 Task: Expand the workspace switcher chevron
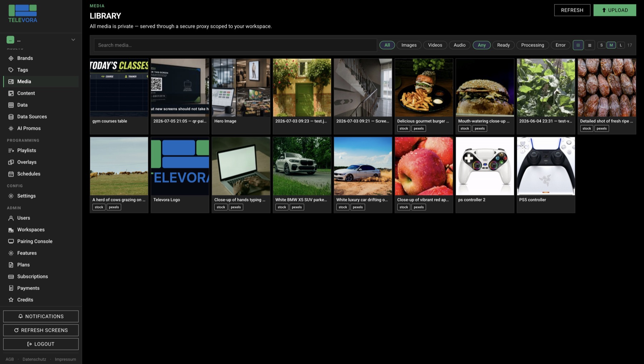pos(73,40)
